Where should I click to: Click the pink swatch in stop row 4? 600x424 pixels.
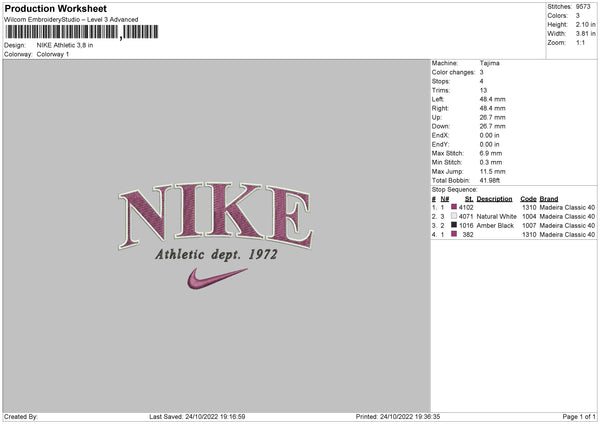coord(454,235)
